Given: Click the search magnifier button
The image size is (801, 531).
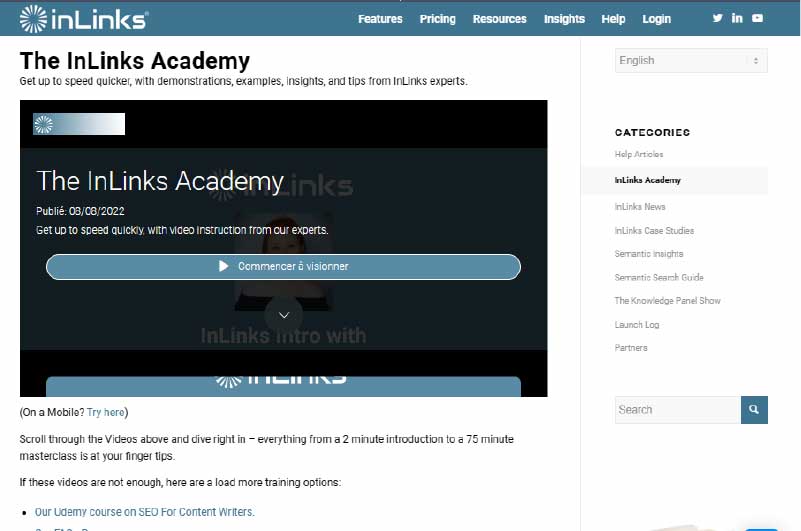Looking at the screenshot, I should [x=754, y=409].
